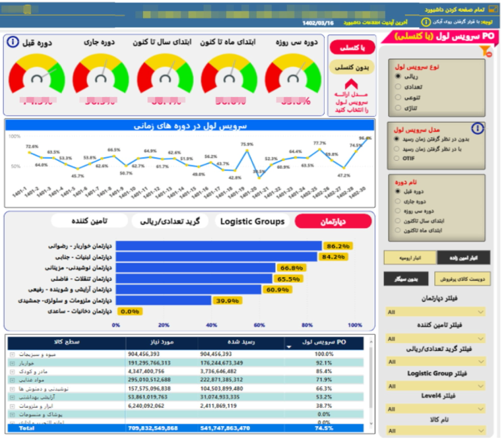Click the دوره سی روزه gauge
Image resolution: width=504 pixels, height=440 pixels.
click(x=293, y=74)
